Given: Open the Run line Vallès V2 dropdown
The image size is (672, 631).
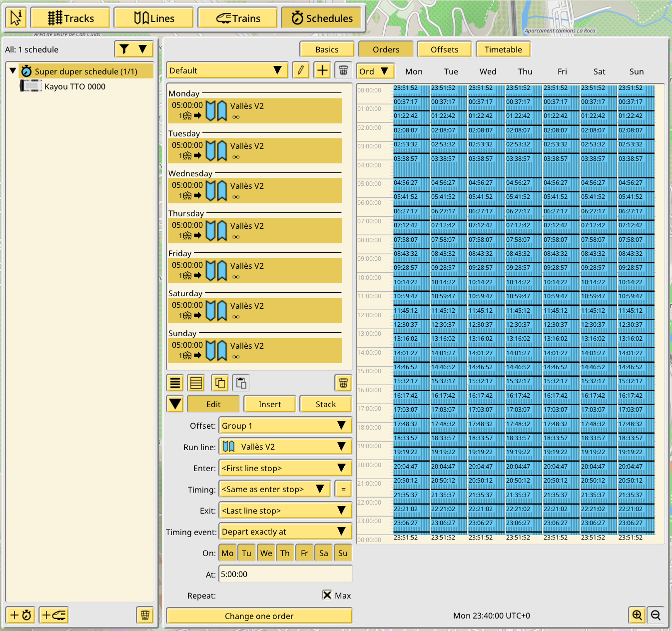Looking at the screenshot, I should coord(285,447).
